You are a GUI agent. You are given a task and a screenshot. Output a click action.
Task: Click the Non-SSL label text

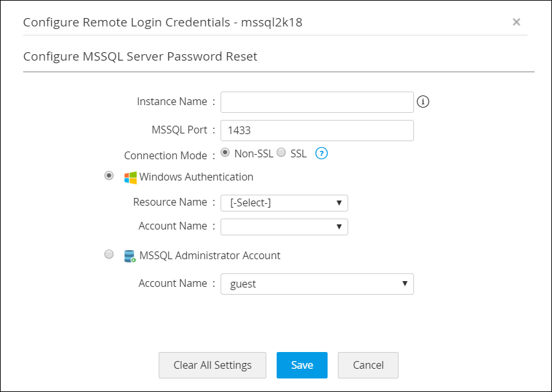pos(253,153)
